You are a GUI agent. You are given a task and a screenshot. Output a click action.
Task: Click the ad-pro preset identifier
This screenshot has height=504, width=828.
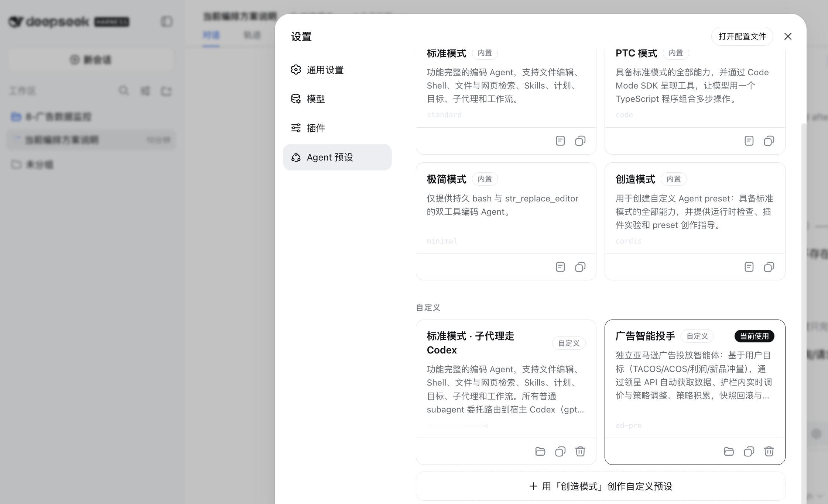point(628,425)
